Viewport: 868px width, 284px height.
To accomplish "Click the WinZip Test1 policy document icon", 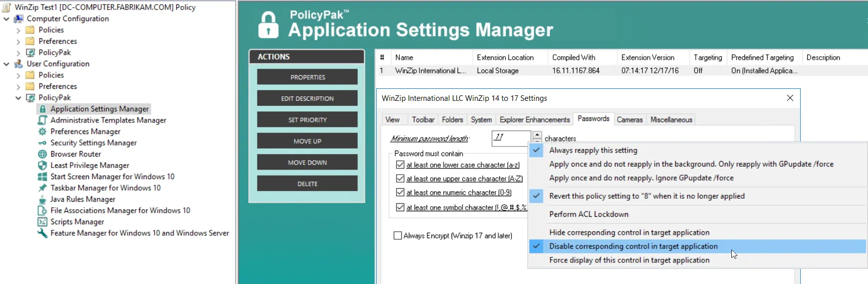I will [7, 7].
